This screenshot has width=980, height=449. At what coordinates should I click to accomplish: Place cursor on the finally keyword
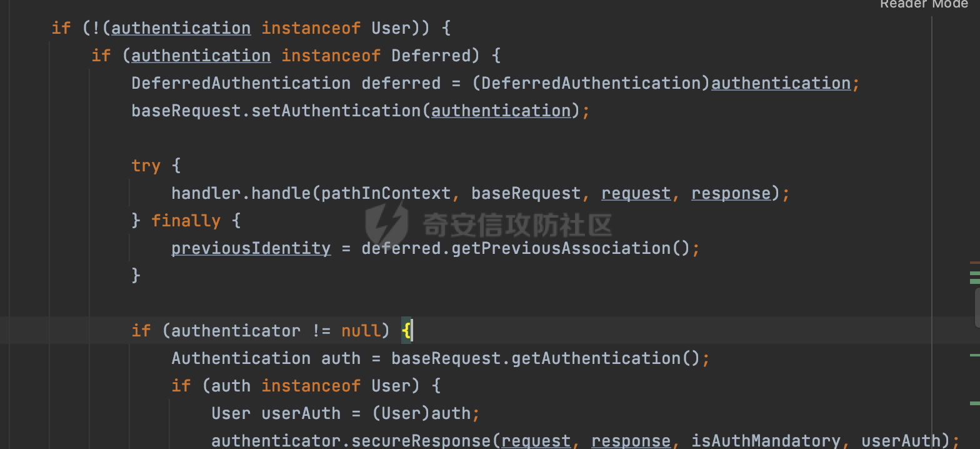point(186,221)
